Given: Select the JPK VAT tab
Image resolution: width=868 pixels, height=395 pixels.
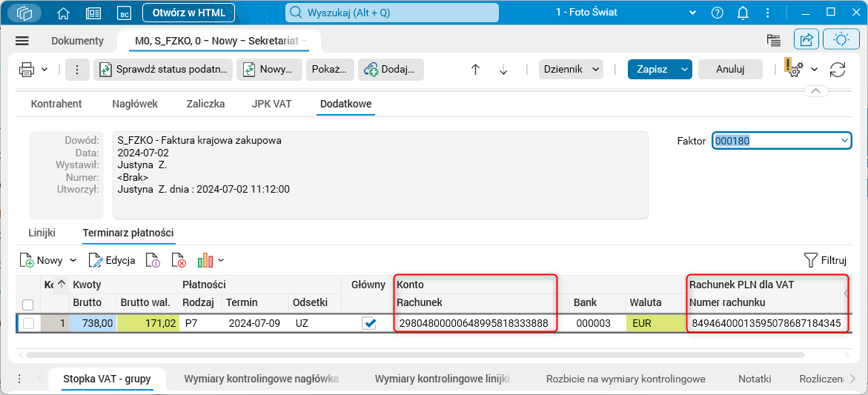Looking at the screenshot, I should pos(272,104).
